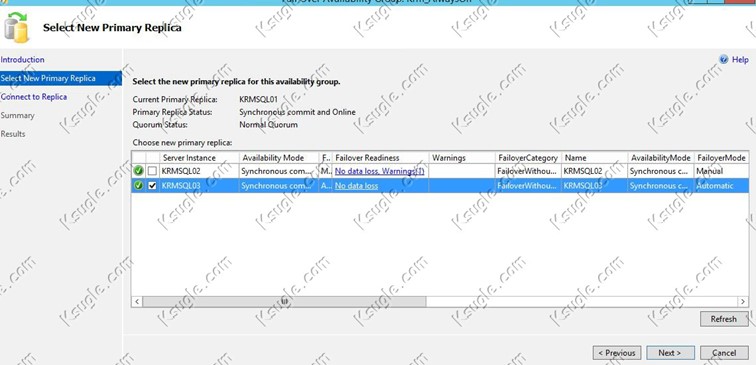Click the green status icon for KRMSQL02

click(139, 171)
